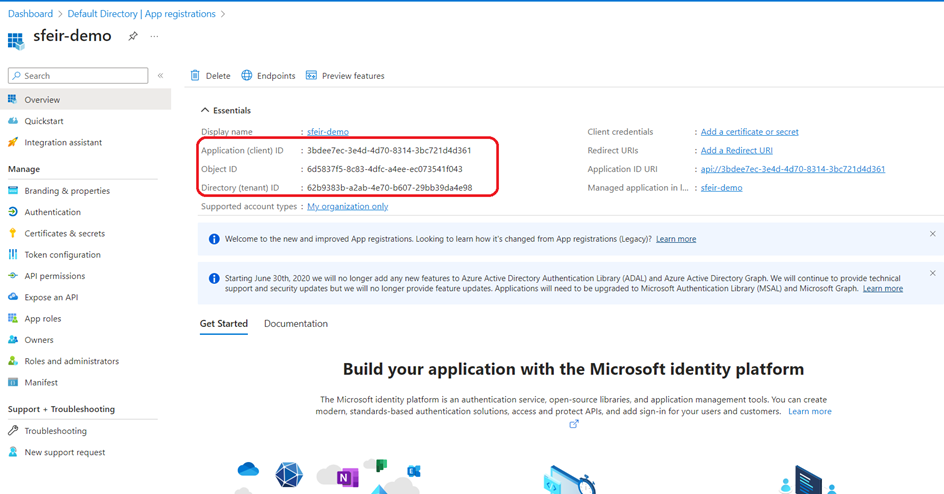Click the external link icon under description
The image size is (944, 494).
click(574, 424)
